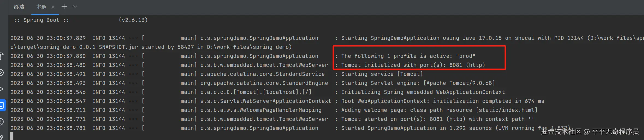Open the Build hammer tool window

pos(2,56)
